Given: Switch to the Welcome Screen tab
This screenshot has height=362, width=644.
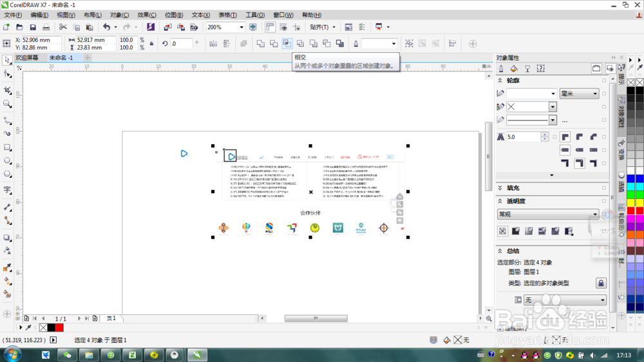Looking at the screenshot, I should point(26,57).
